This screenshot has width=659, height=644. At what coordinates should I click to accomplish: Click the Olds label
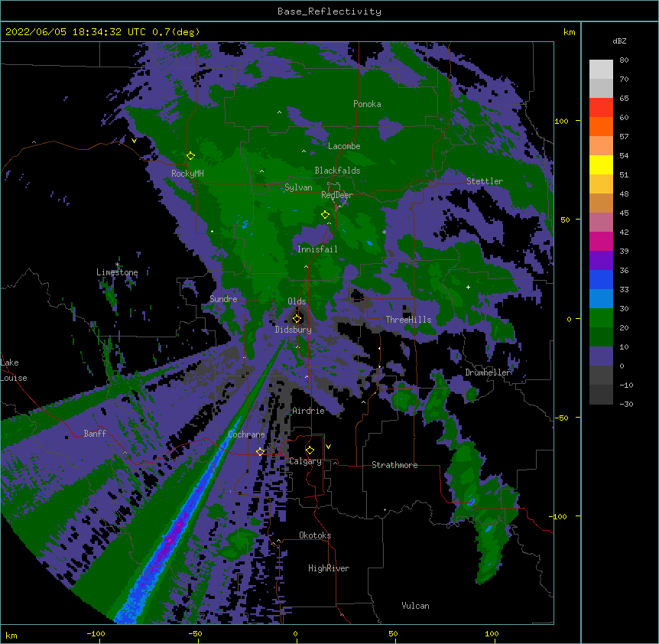pos(297,301)
